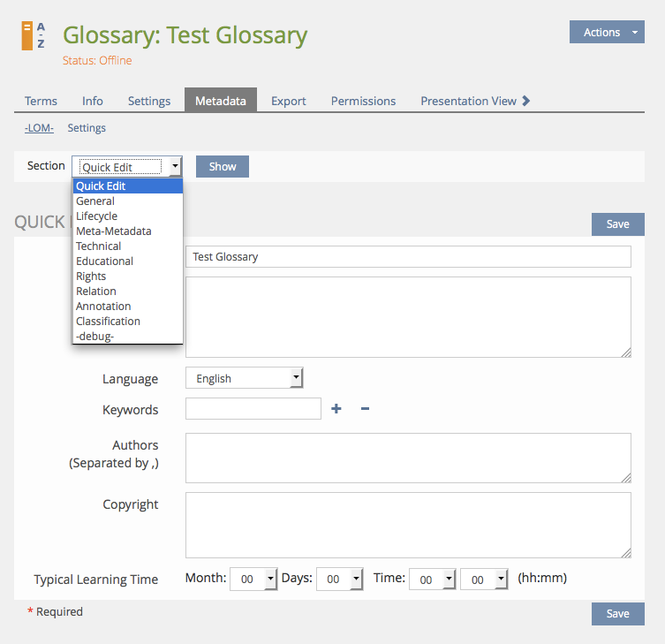The image size is (665, 644).
Task: Open the Permissions tab
Action: (363, 101)
